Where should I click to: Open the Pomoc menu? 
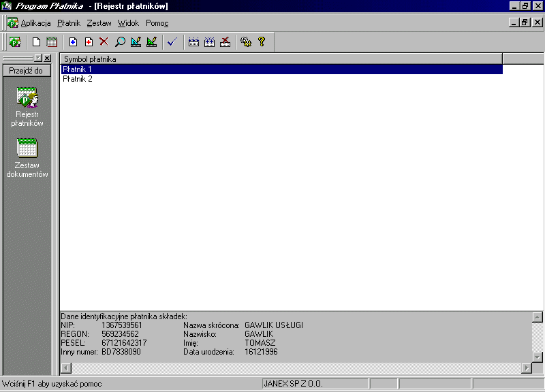pyautogui.click(x=157, y=23)
